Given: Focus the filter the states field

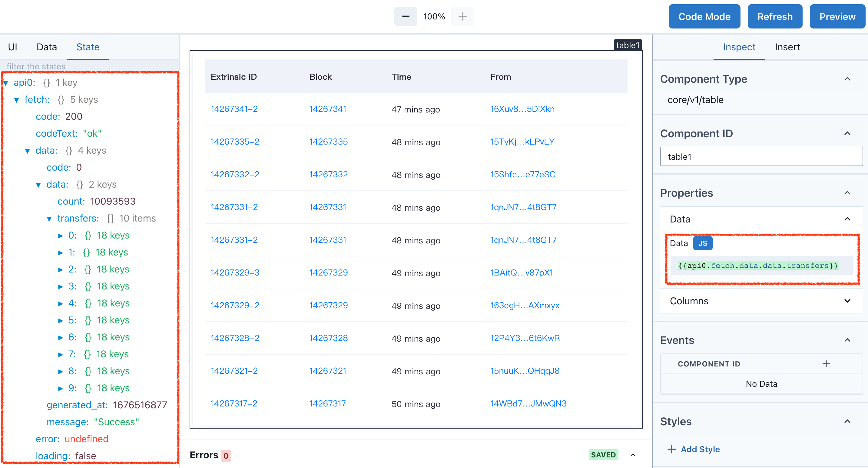Looking at the screenshot, I should point(89,66).
